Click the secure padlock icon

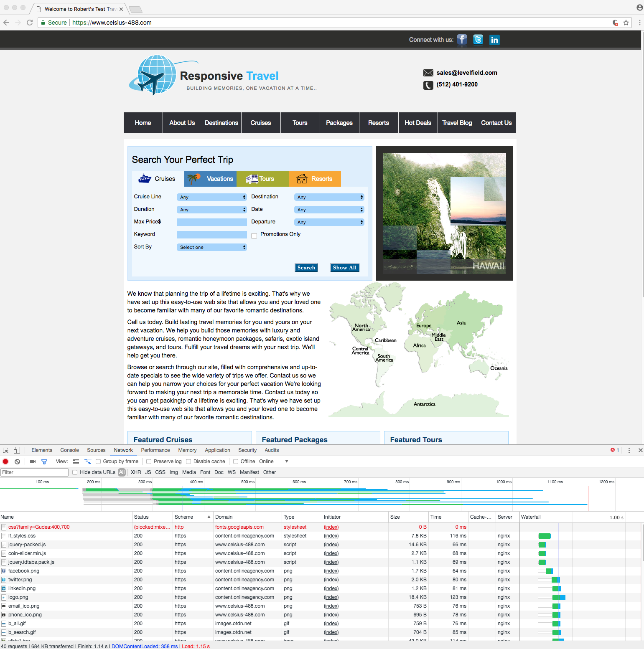coord(43,23)
